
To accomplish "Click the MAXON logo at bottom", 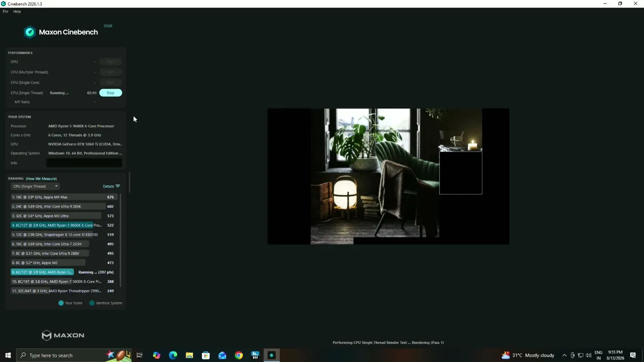I will 63,335.
